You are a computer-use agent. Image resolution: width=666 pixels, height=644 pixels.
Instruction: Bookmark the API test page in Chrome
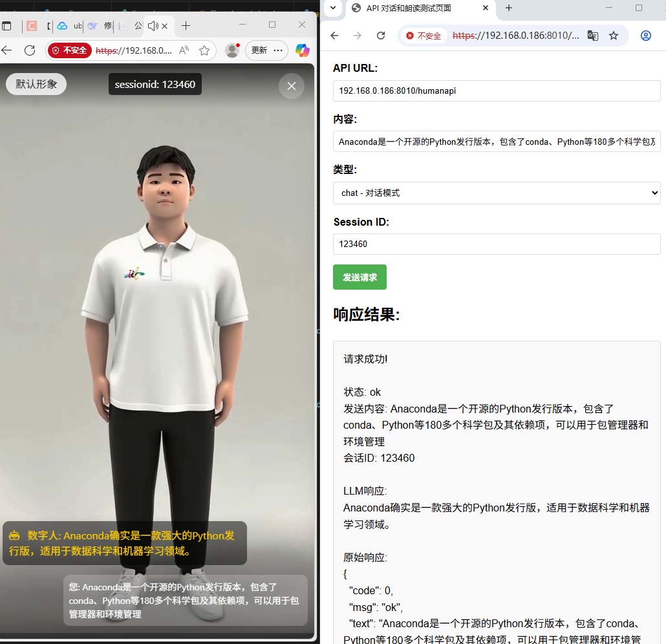(614, 36)
